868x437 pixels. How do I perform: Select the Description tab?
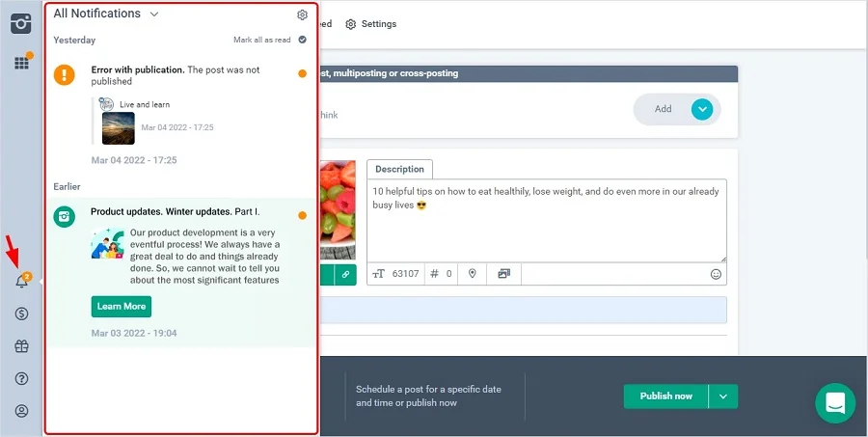point(399,169)
